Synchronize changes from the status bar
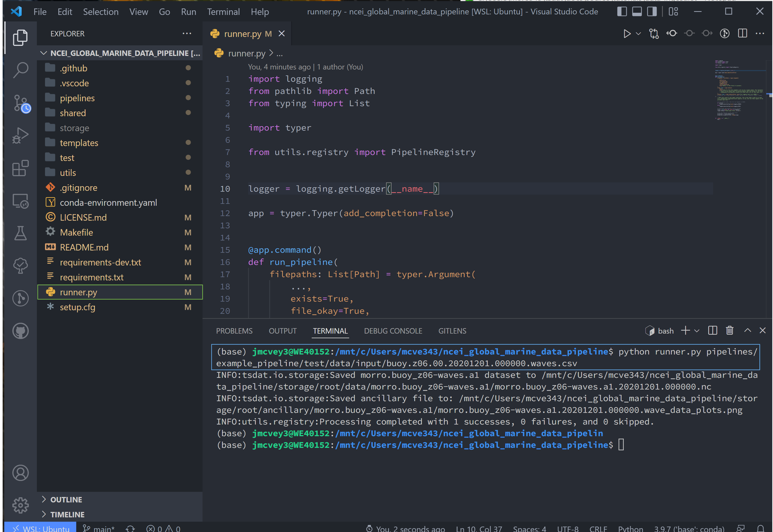 [x=130, y=528]
